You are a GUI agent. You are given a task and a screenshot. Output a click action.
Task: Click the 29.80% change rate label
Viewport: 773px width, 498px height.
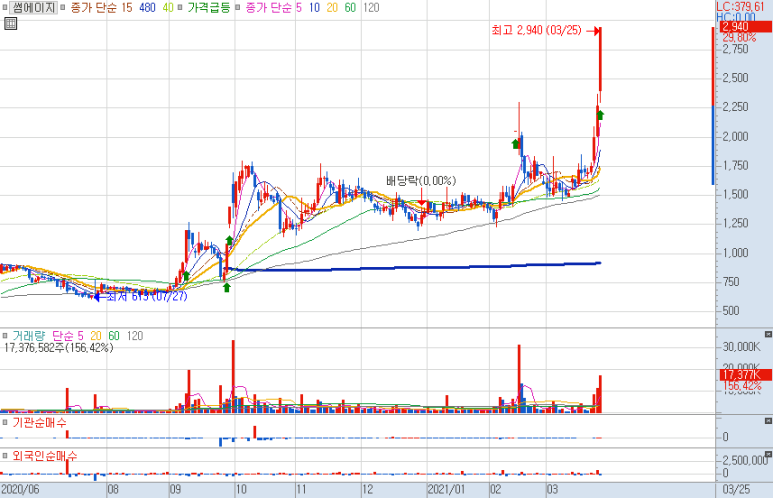tap(739, 38)
